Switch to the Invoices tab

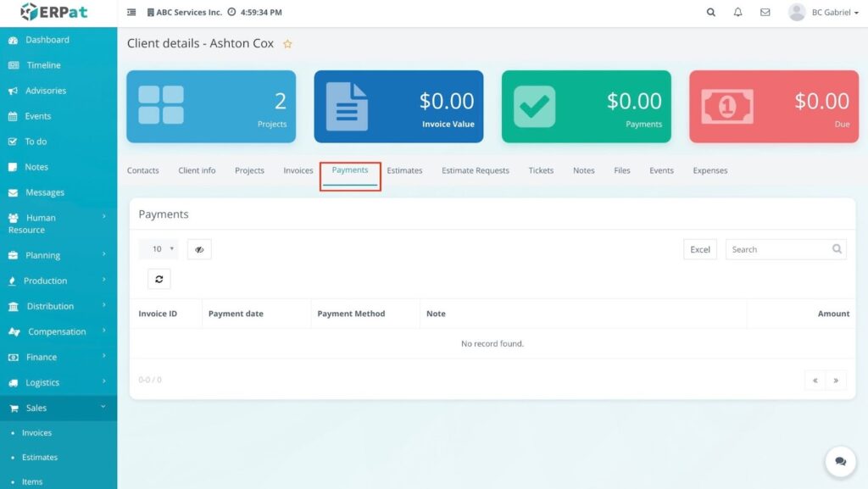[298, 170]
